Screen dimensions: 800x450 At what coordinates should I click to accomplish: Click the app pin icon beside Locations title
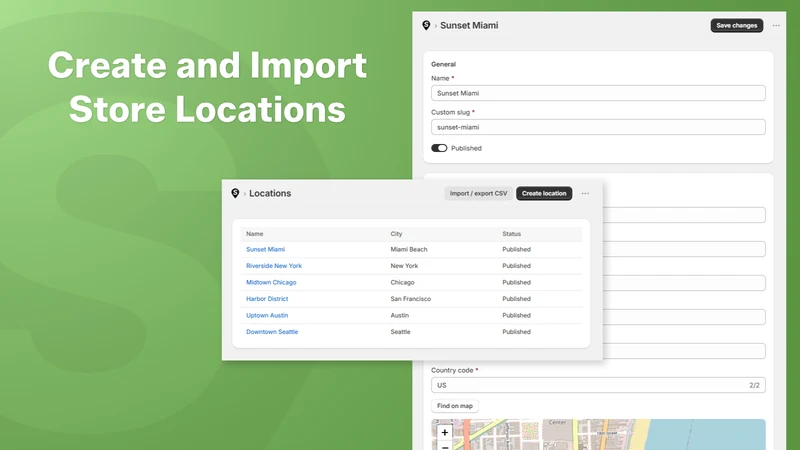[x=235, y=193]
